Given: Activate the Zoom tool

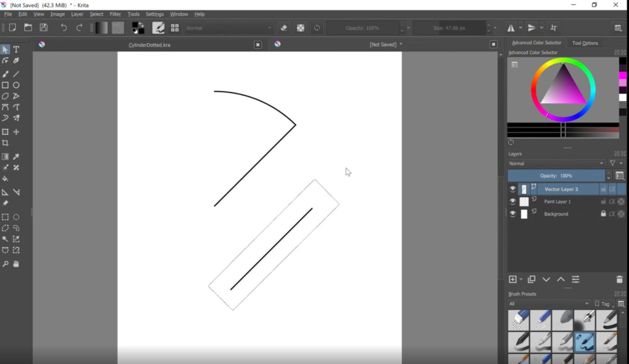Looking at the screenshot, I should (5, 264).
